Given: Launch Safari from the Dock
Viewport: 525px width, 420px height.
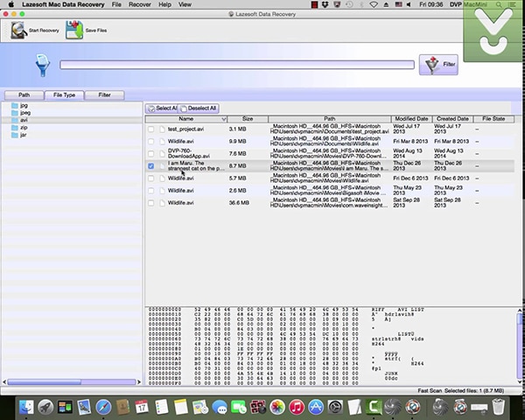Looking at the screenshot, I should 103,407.
